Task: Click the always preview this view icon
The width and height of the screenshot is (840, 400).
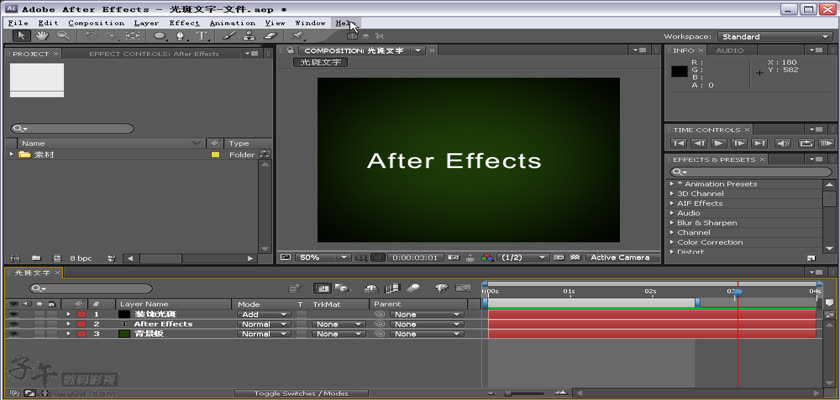Action: [x=286, y=258]
